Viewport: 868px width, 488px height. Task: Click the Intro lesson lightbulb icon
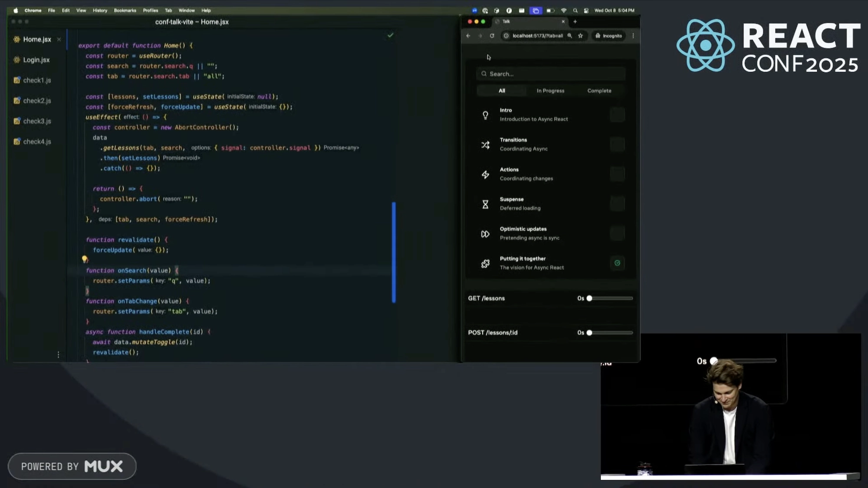(485, 115)
